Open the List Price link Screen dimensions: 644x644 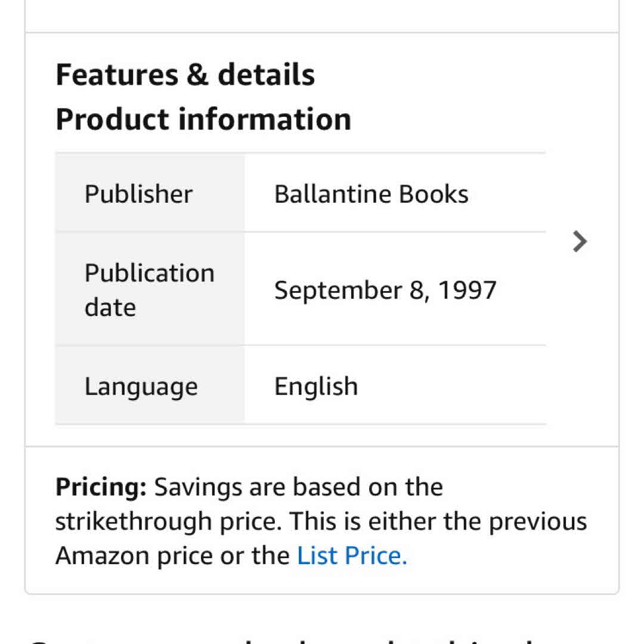click(352, 556)
